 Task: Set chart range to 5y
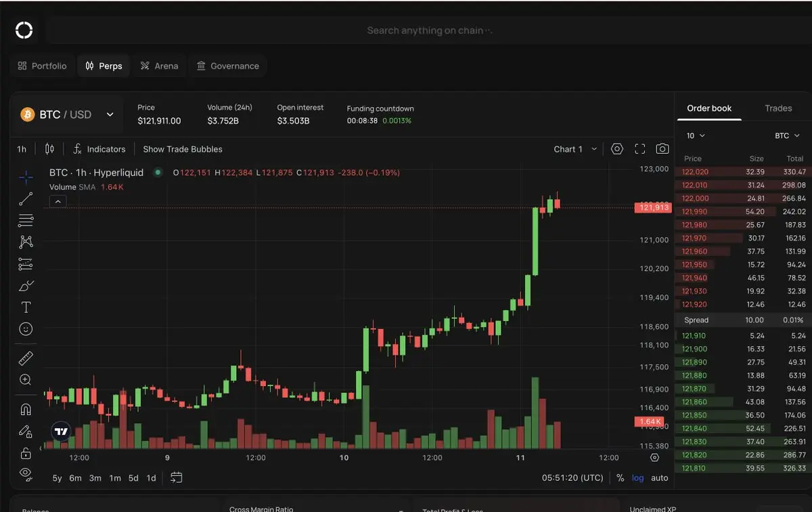(57, 478)
